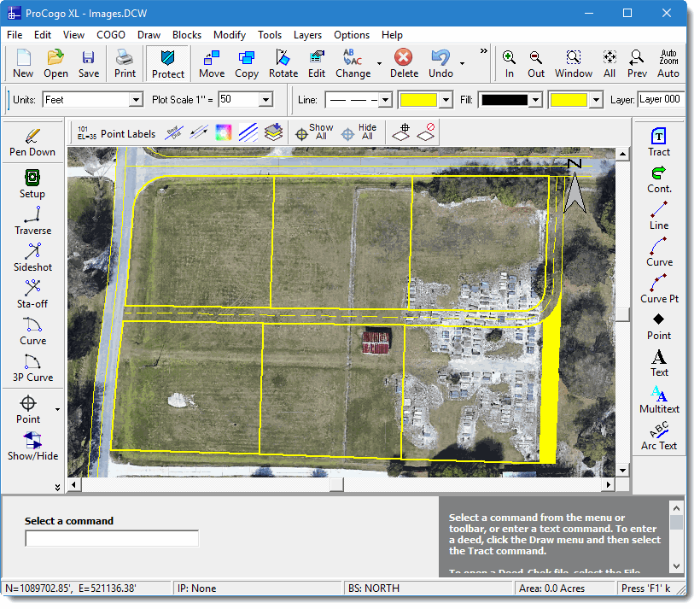Click the point-on-plane icon with red prohibition mark
The width and height of the screenshot is (700, 609).
coord(426,132)
